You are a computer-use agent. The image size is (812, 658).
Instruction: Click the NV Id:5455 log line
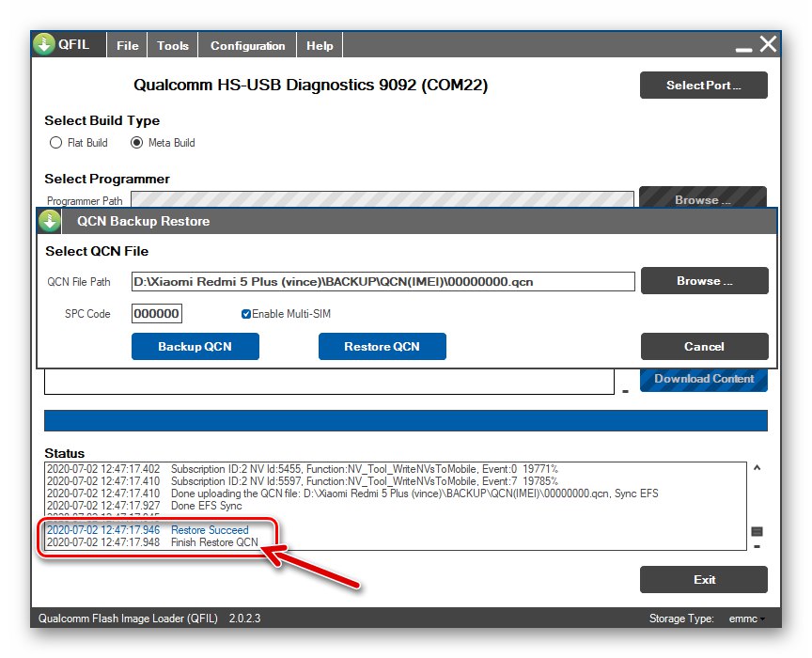coord(303,469)
